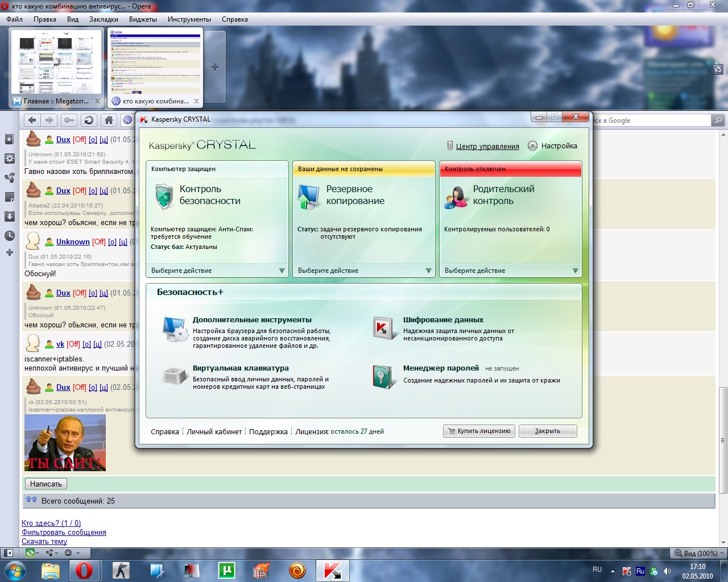Open Windows Explorer from the taskbar
This screenshot has height=582, width=728.
(x=51, y=570)
